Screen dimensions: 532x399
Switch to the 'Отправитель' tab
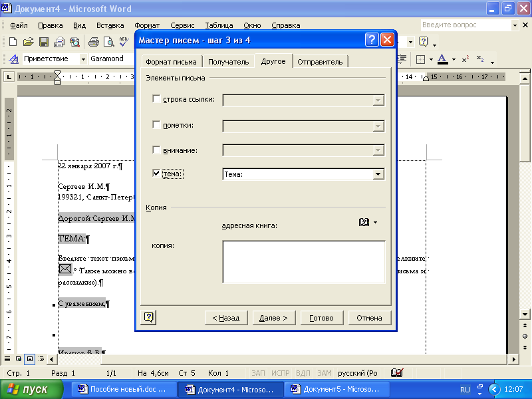(x=320, y=62)
